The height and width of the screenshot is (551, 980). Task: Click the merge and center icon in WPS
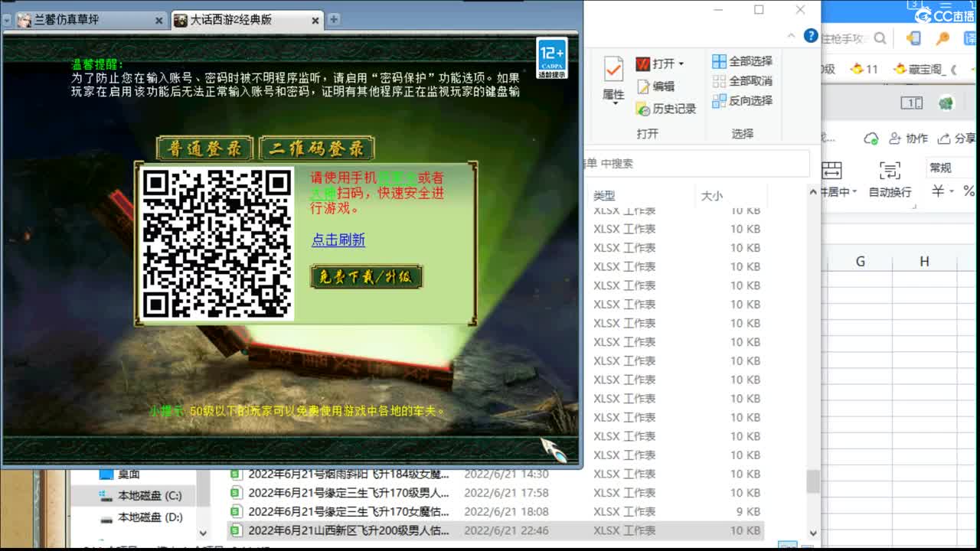click(x=831, y=170)
